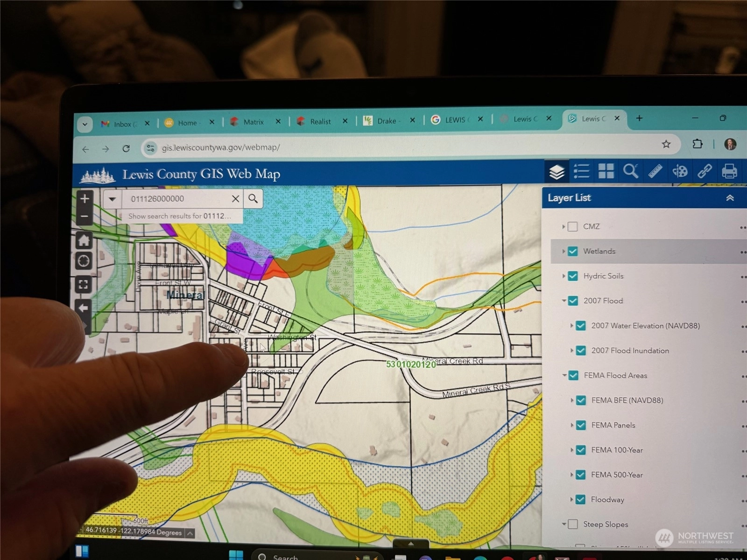Screen dimensions: 747x560
Task: Uncheck the FEMA 500-Year layer
Action: pyautogui.click(x=580, y=475)
